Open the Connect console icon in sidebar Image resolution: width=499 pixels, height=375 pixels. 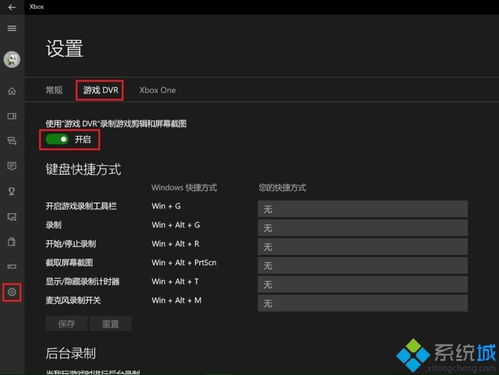coord(12,267)
